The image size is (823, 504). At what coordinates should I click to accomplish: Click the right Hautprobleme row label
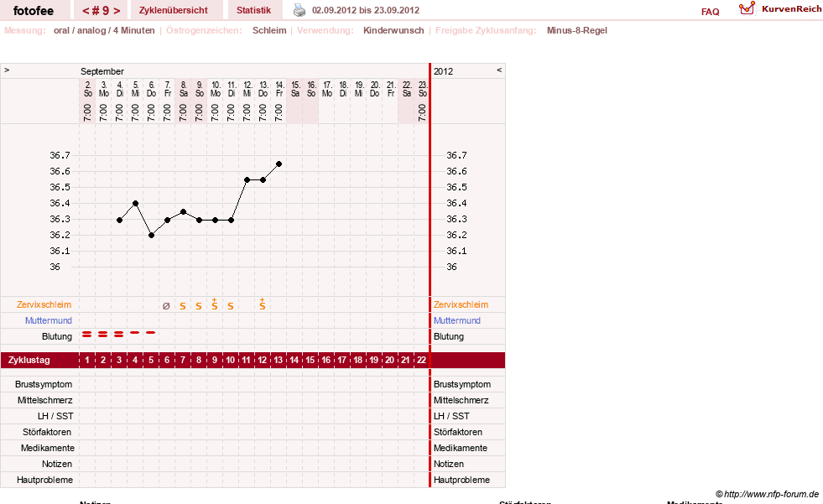tap(462, 480)
